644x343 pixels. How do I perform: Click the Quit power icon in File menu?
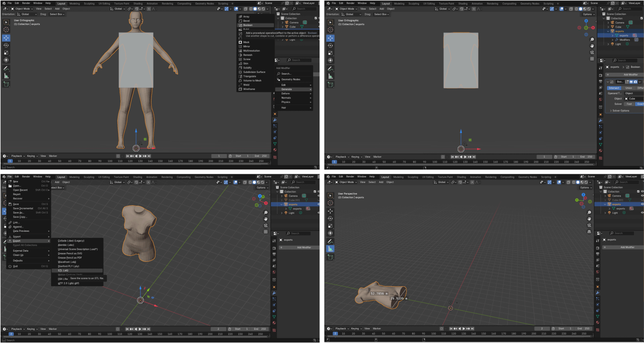[x=10, y=266]
